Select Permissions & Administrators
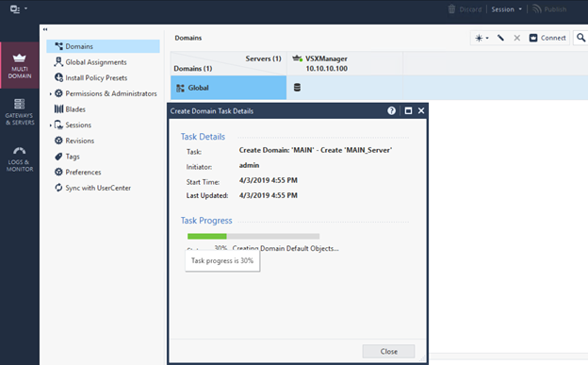Viewport: 588px width, 365px height. (111, 93)
